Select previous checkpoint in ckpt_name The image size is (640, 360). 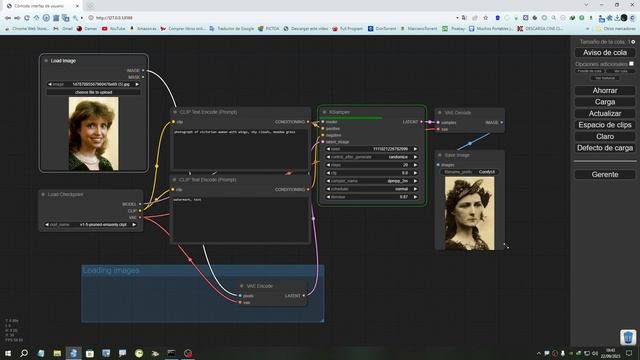click(47, 224)
